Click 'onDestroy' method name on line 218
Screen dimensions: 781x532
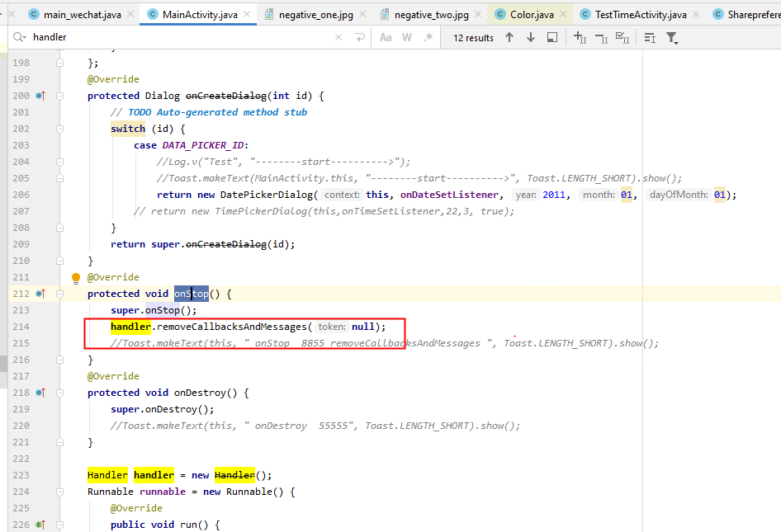click(200, 393)
